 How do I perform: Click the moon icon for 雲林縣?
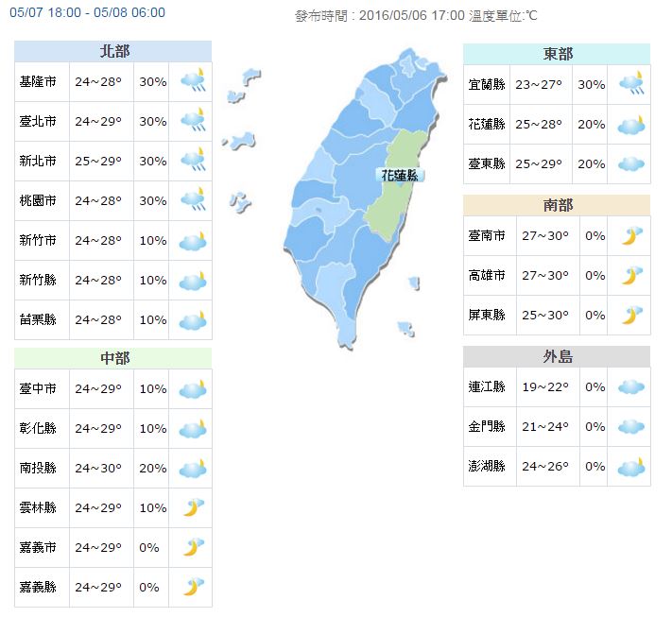click(x=193, y=508)
